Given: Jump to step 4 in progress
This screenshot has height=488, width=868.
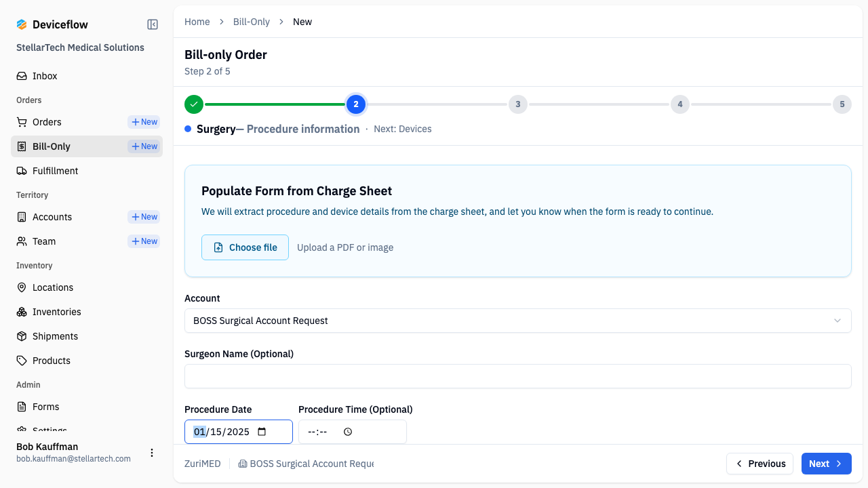Looking at the screenshot, I should (x=680, y=104).
